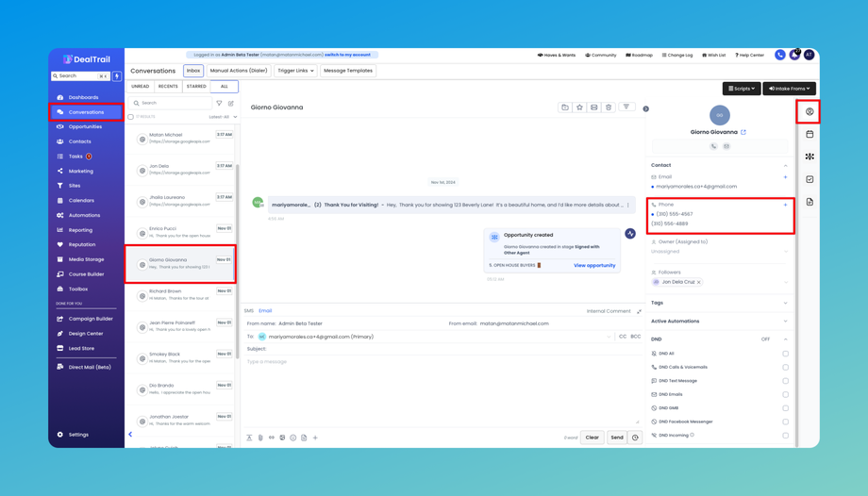Click the attachment paperclip icon in composer

point(260,438)
